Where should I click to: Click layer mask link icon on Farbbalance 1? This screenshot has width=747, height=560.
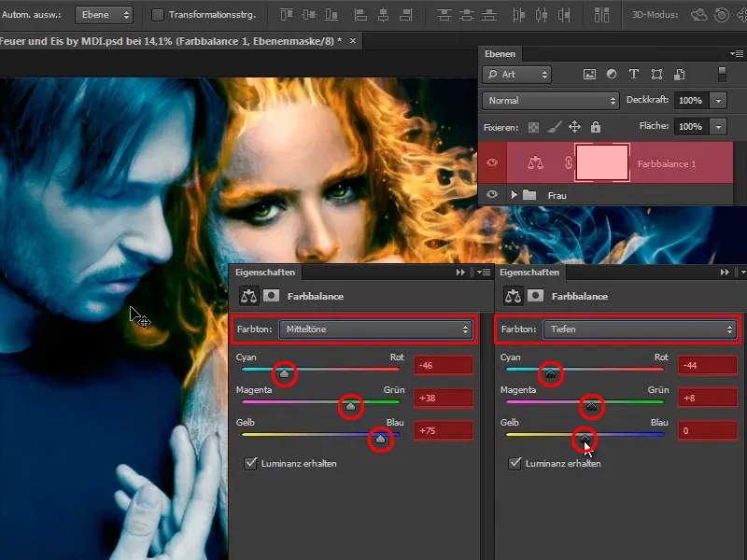568,162
